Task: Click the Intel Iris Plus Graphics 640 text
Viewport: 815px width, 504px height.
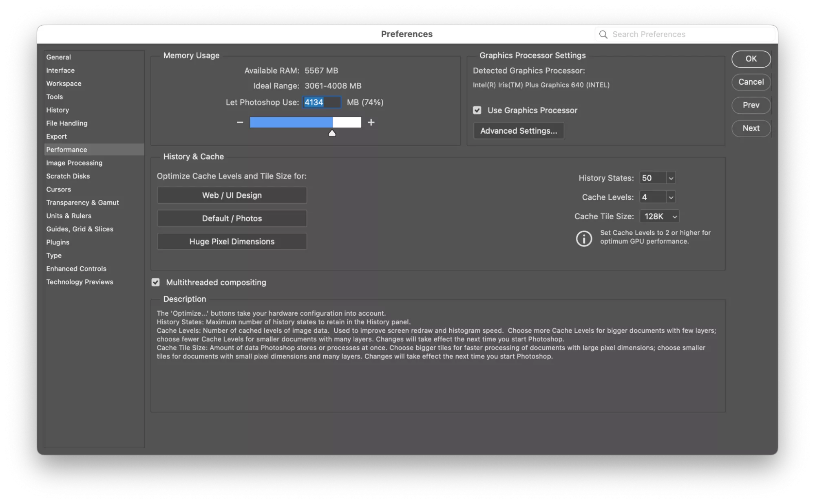Action: [x=541, y=85]
